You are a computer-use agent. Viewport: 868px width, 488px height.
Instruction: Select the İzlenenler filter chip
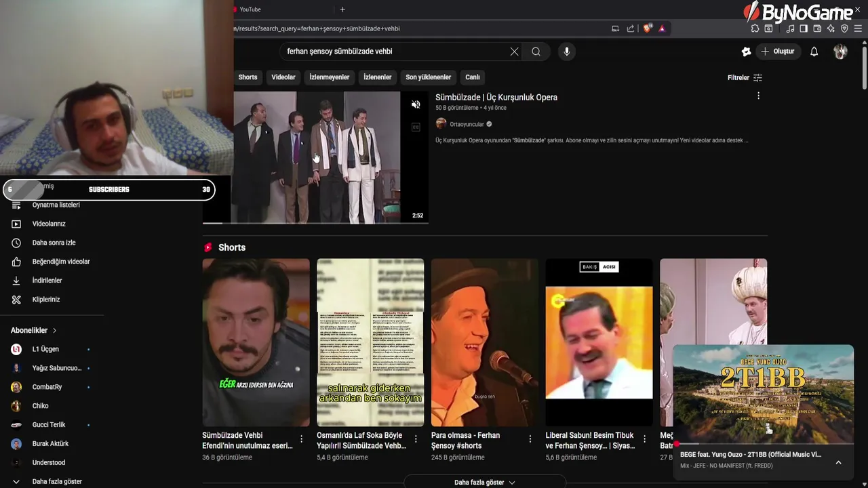[x=378, y=77]
